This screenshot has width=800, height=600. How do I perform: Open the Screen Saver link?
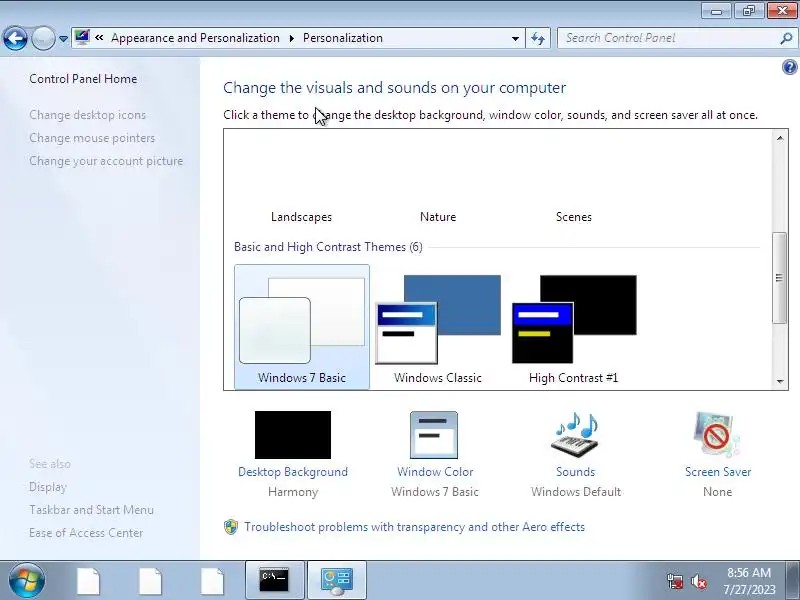pyautogui.click(x=718, y=472)
